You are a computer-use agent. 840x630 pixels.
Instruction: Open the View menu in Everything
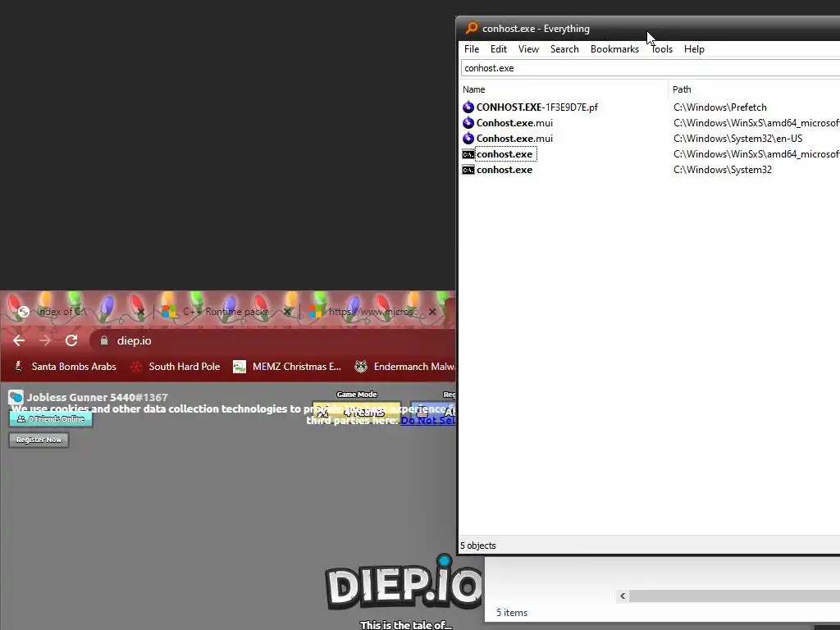pos(528,48)
